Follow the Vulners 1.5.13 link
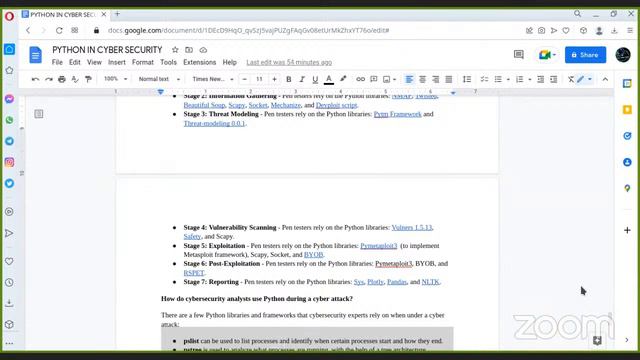The width and height of the screenshot is (640, 360). click(x=411, y=227)
